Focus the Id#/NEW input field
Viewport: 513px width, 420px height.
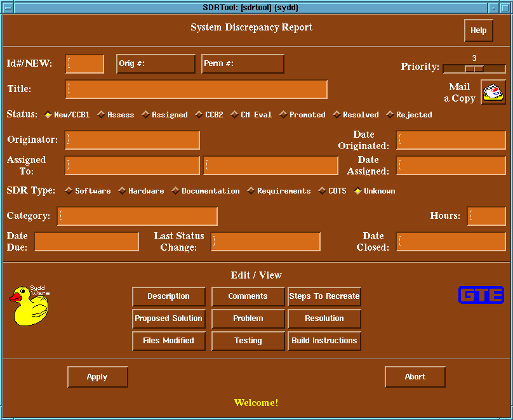84,63
